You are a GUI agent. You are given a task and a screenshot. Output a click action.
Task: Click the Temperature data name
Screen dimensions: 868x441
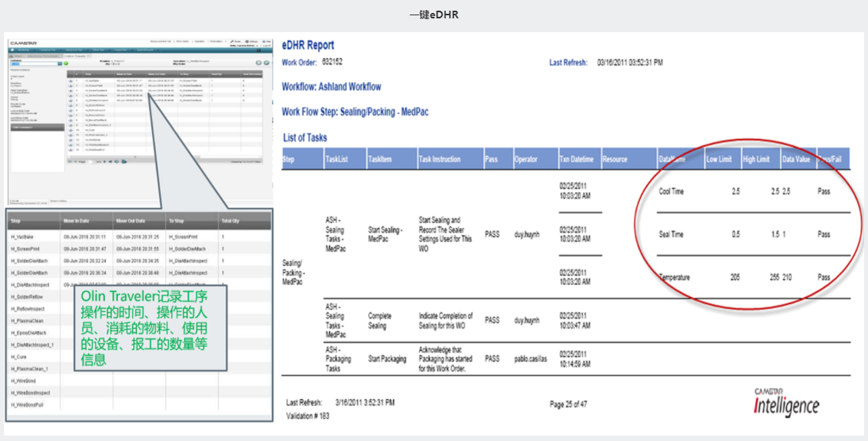675,277
